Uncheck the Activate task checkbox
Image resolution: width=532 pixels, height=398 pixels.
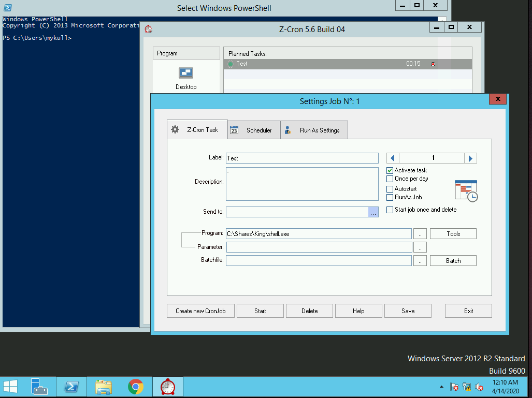point(390,170)
